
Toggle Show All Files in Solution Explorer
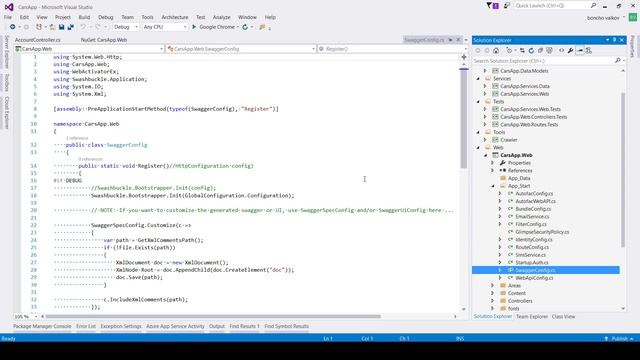coord(549,51)
